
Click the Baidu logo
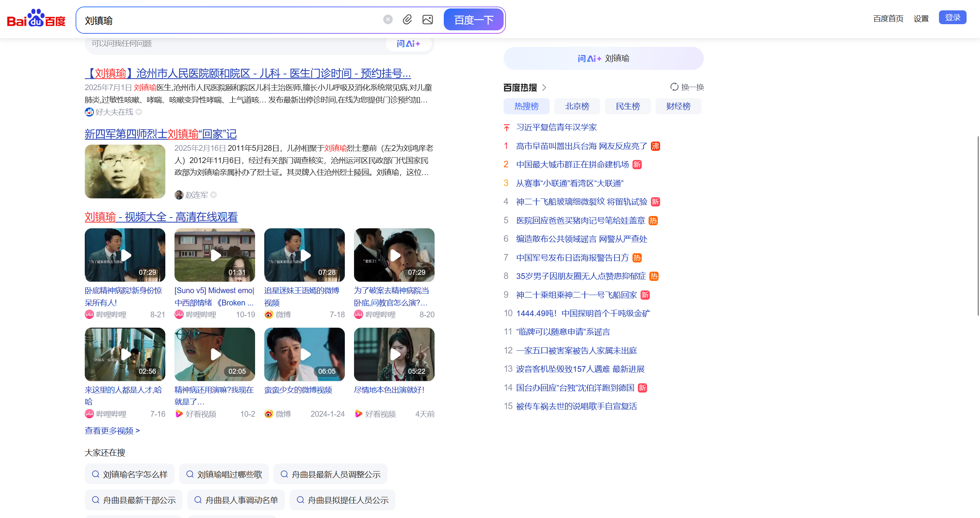(36, 20)
